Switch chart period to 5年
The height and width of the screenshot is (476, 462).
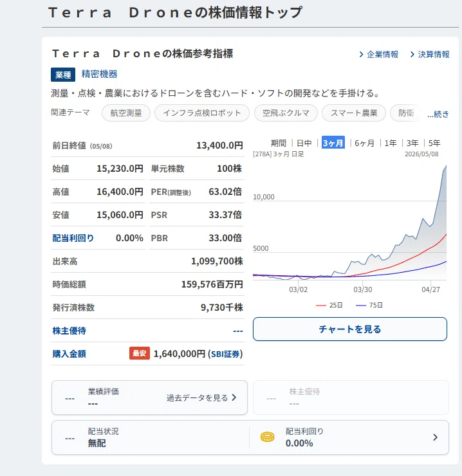coord(434,143)
